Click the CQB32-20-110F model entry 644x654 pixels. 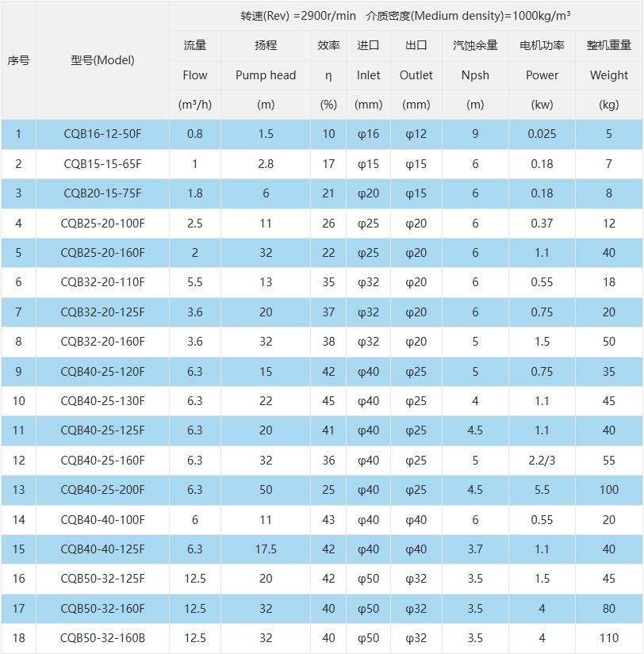102,282
